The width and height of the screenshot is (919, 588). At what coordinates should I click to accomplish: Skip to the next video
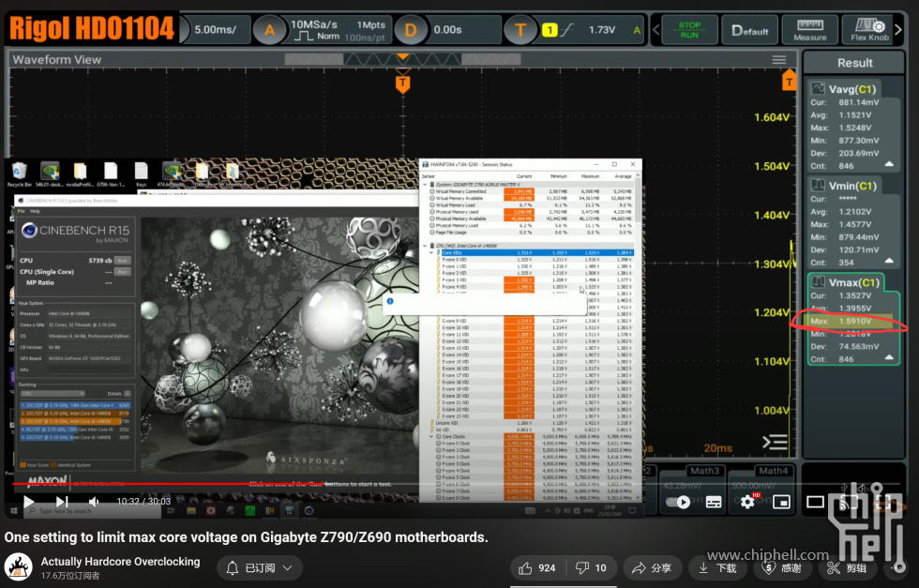pos(62,502)
